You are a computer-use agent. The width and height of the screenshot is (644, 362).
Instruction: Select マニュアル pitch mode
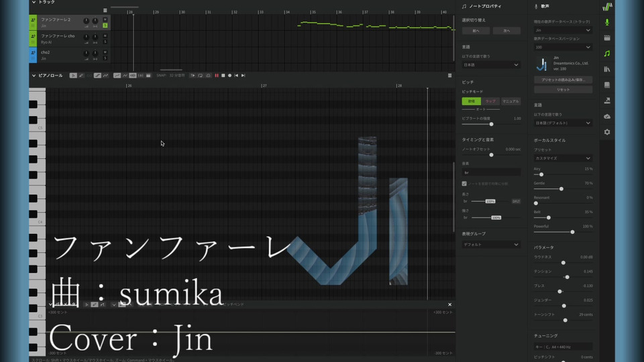[511, 101]
